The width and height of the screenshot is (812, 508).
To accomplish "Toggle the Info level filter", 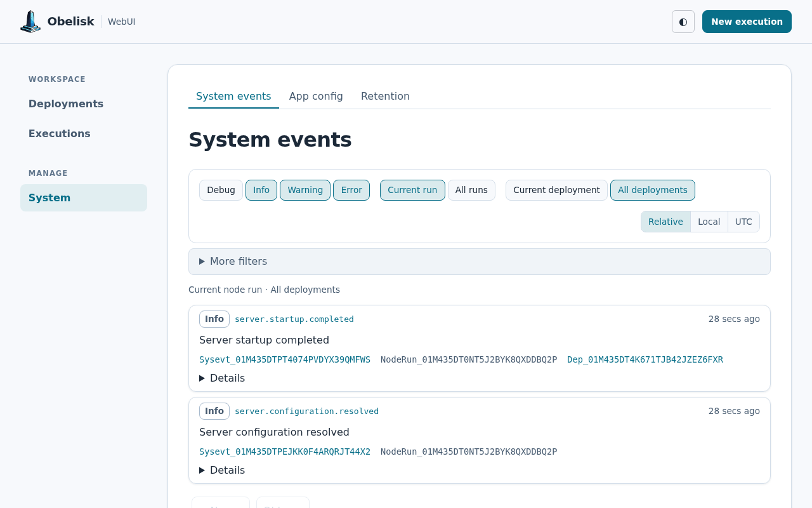I will 261,190.
